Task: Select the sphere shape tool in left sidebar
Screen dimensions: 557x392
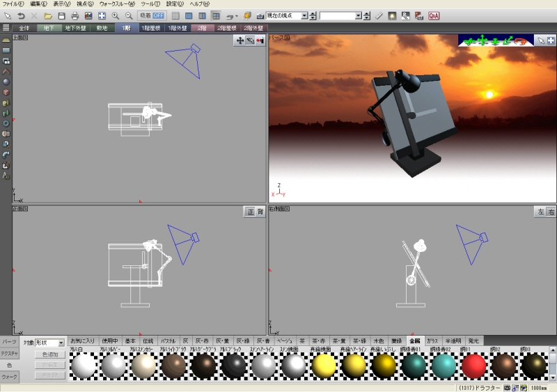Action: coord(6,81)
